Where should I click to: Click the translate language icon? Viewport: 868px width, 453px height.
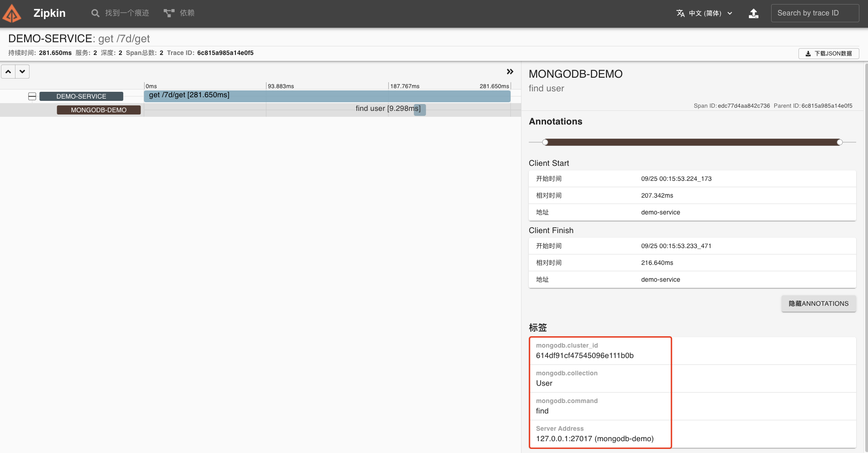(680, 13)
